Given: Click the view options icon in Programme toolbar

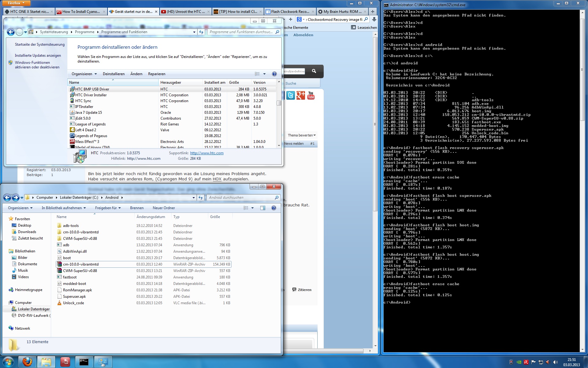Looking at the screenshot, I should pos(257,74).
